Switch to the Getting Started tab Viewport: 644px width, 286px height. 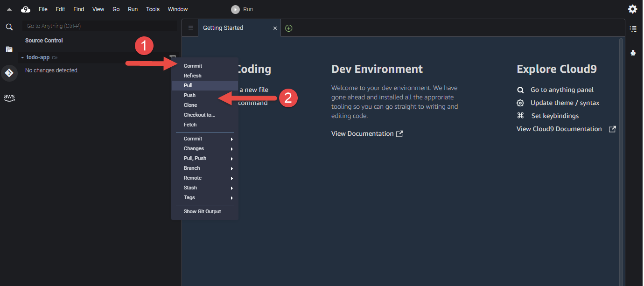(239, 28)
